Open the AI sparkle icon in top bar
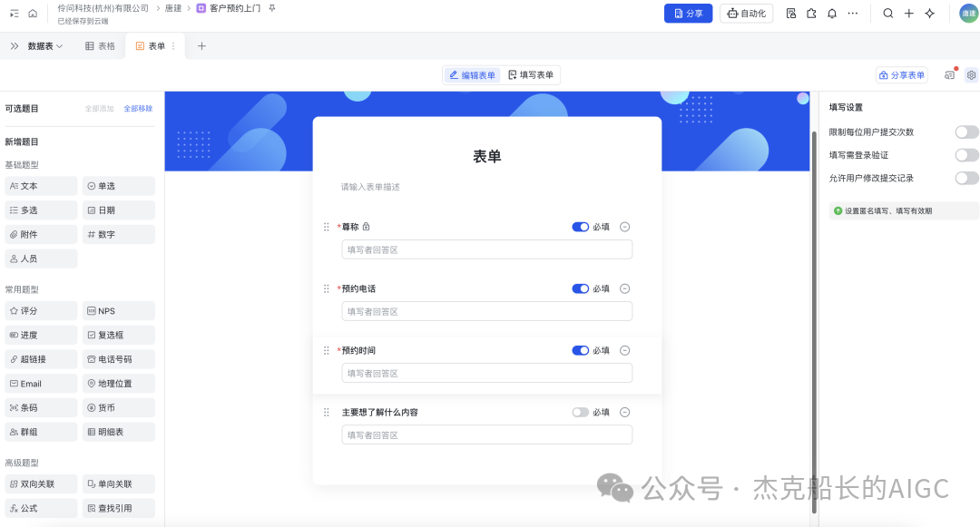This screenshot has height=527, width=980. coord(929,13)
